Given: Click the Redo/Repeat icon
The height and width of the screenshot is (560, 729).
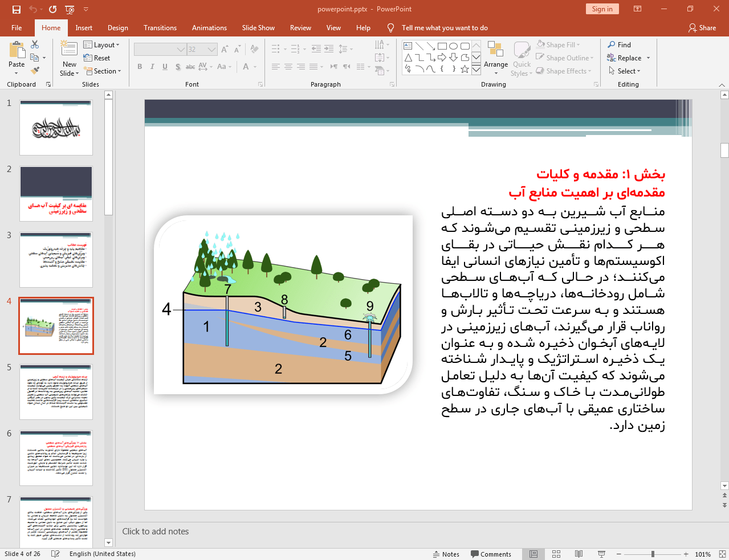Looking at the screenshot, I should pyautogui.click(x=53, y=9).
